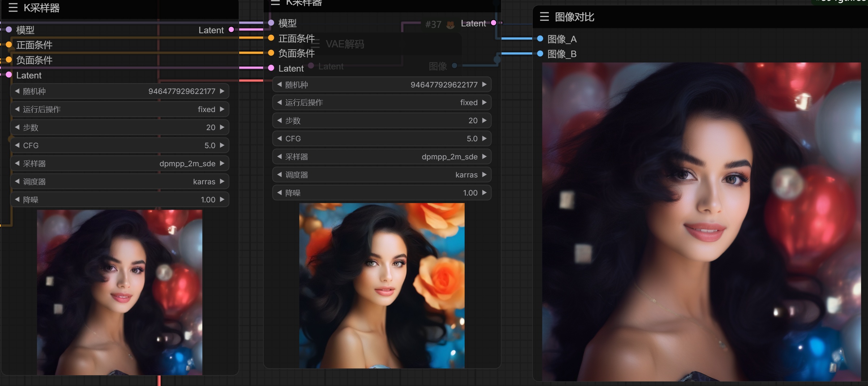868x386 pixels.
Task: Click CFG value 5.0 in middle K采样器
Action: tap(472, 138)
